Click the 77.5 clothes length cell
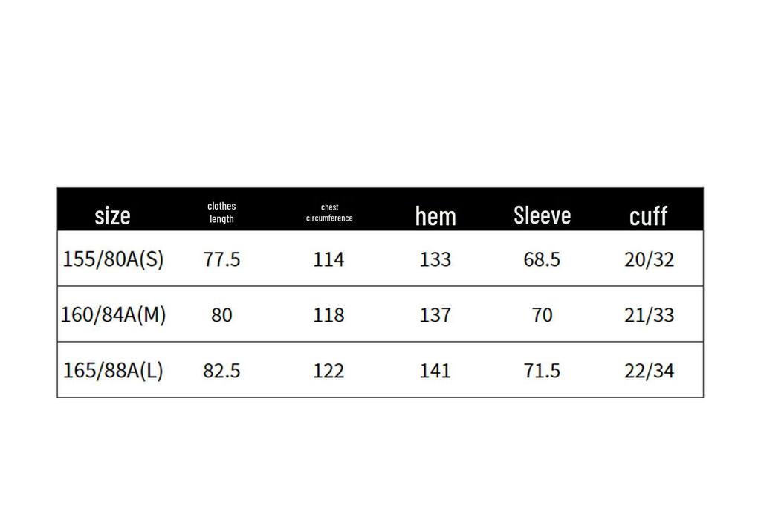The height and width of the screenshot is (532, 761). pyautogui.click(x=221, y=259)
